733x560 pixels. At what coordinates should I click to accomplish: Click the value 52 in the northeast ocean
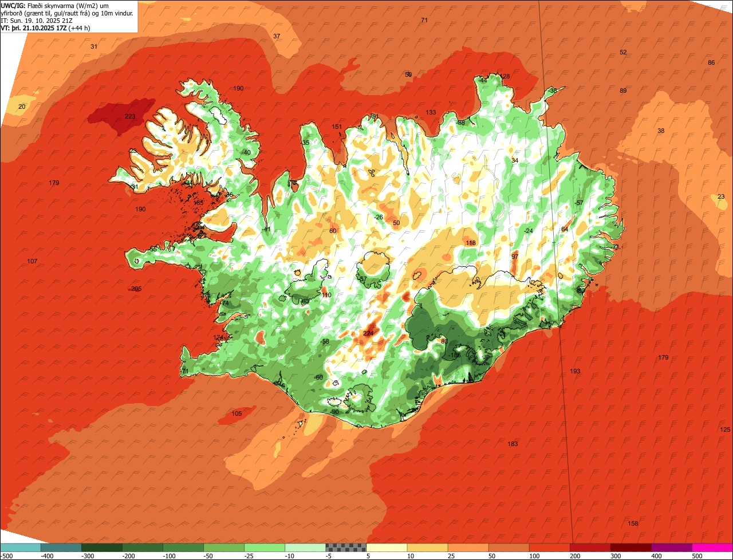[623, 52]
